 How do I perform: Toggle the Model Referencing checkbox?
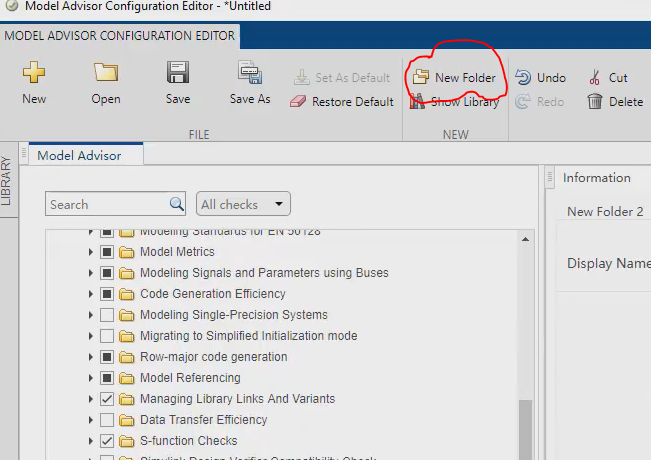tap(107, 378)
